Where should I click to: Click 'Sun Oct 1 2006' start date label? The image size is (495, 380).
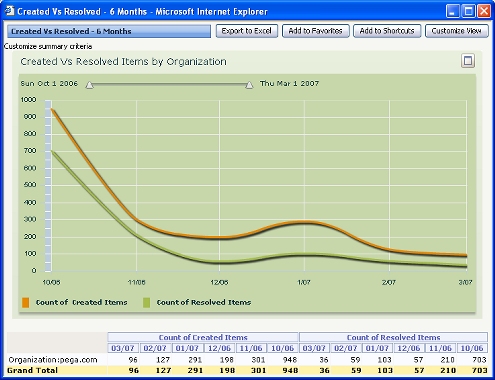coord(49,84)
